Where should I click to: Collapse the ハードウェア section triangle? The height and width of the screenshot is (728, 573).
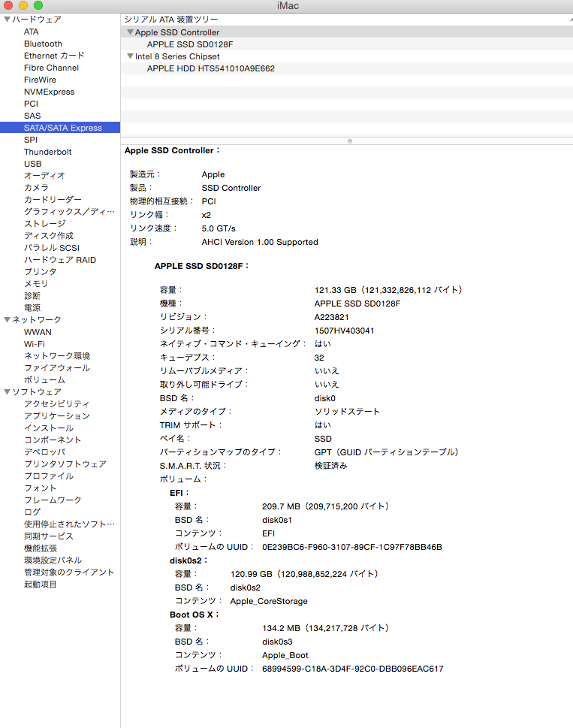7,20
